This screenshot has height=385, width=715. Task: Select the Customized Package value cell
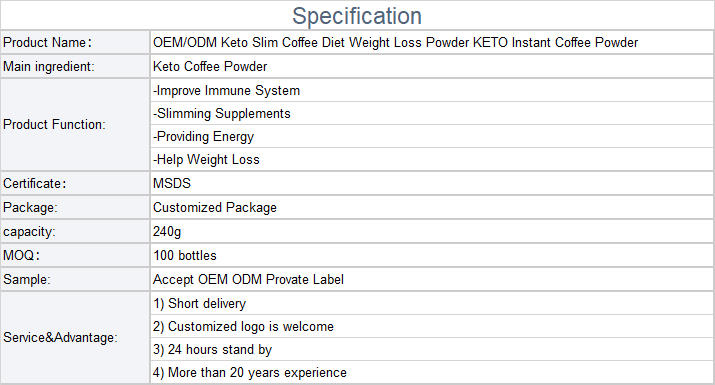[x=432, y=208]
